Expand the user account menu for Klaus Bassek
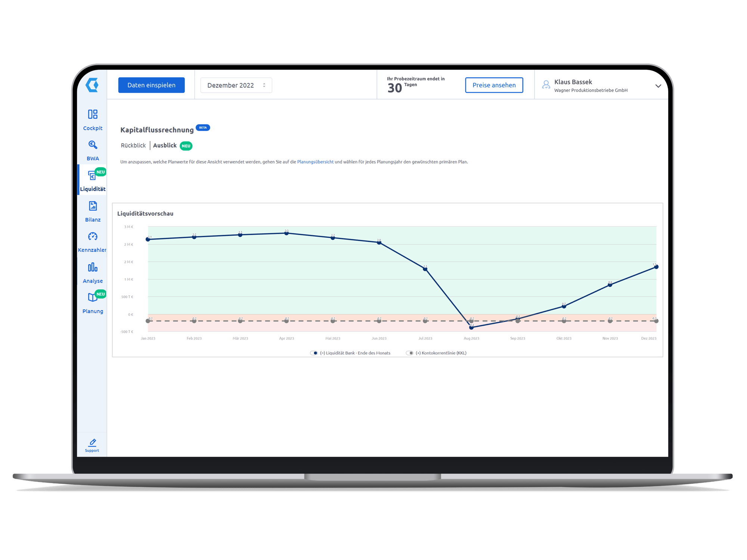Image resolution: width=747 pixels, height=560 pixels. [660, 85]
